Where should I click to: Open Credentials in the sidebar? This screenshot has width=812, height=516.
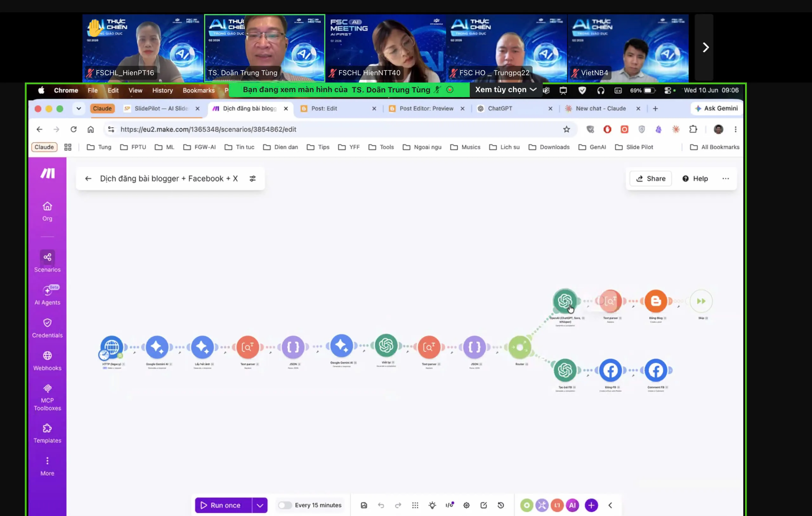[47, 328]
